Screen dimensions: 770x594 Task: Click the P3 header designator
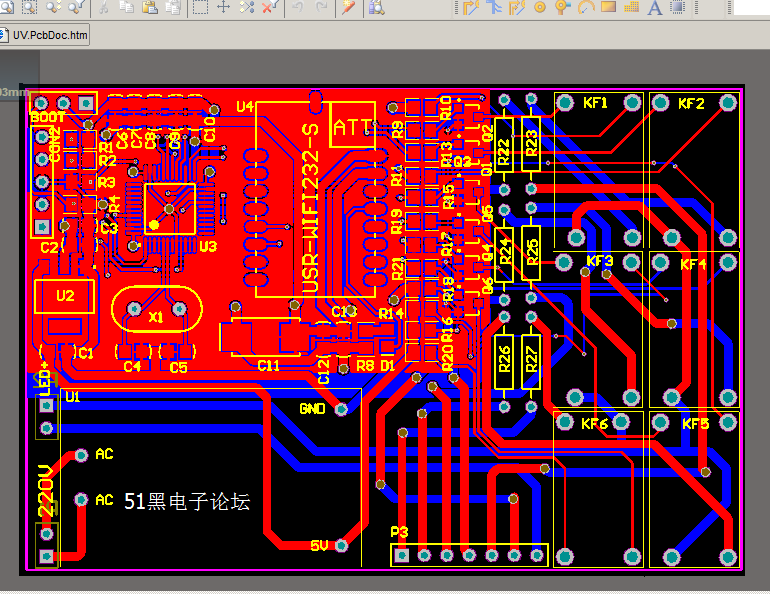click(399, 532)
